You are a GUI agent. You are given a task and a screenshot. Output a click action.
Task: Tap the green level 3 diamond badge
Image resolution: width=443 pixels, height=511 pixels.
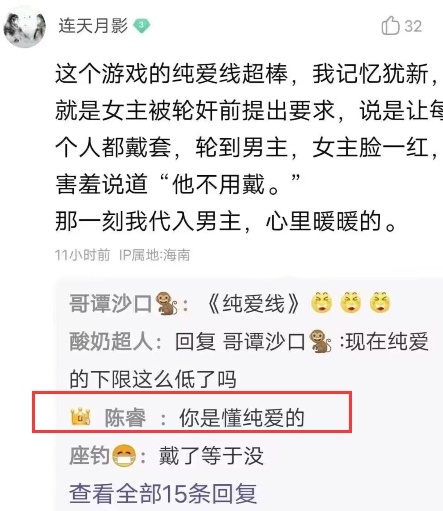point(142,26)
